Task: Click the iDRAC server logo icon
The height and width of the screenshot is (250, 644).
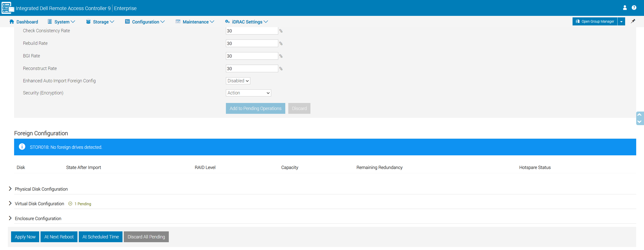Action: pos(8,8)
